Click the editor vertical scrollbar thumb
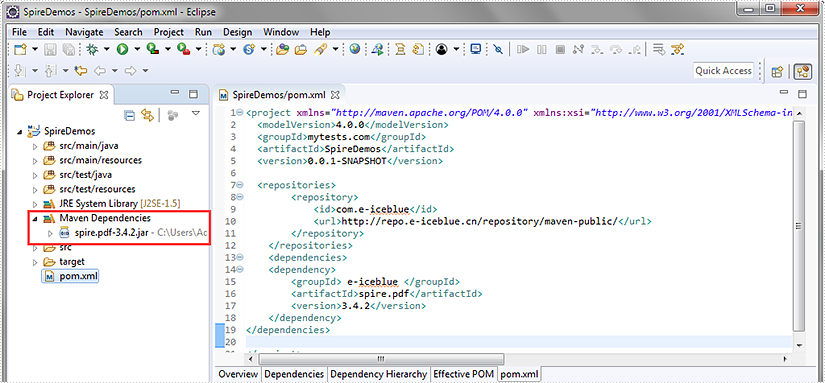This screenshot has width=825, height=383. (x=798, y=226)
